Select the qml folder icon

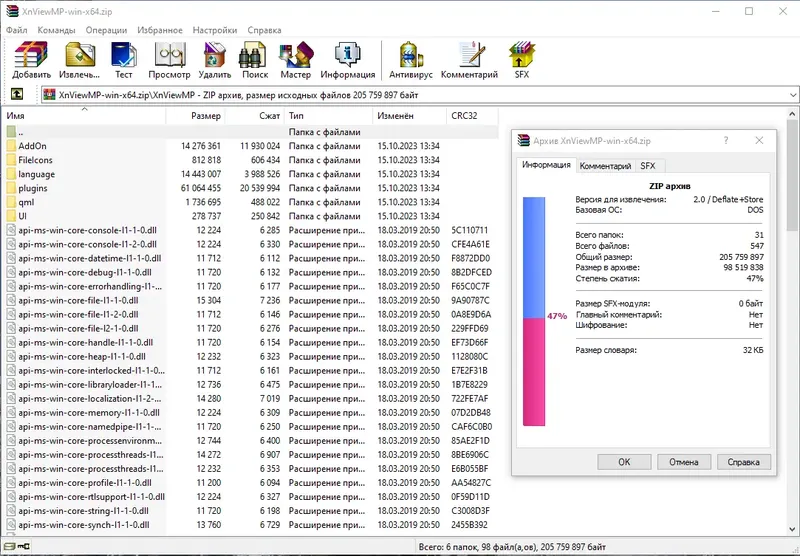[x=11, y=202]
